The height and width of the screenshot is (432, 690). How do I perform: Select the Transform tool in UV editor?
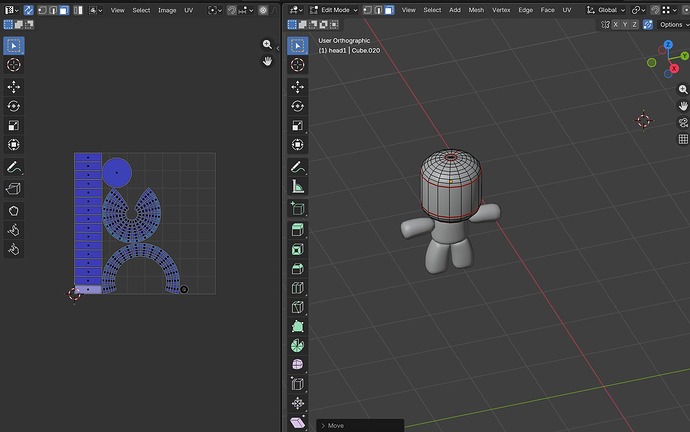pyautogui.click(x=14, y=145)
